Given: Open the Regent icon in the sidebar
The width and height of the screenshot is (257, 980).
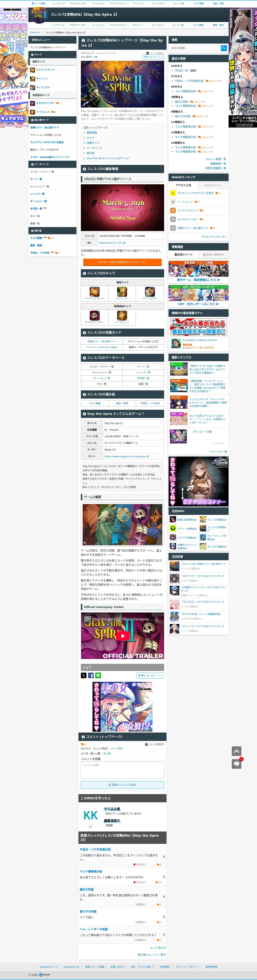Looking at the screenshot, I should (32, 112).
